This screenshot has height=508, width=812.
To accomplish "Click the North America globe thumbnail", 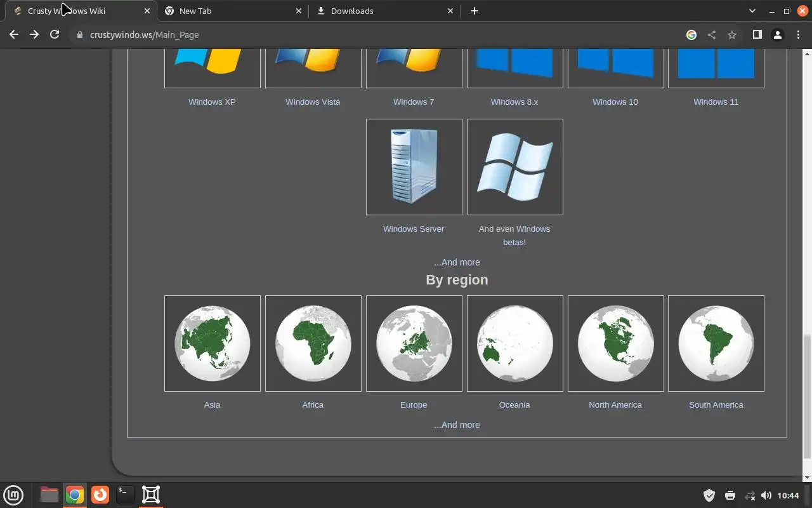I will pyautogui.click(x=616, y=344).
